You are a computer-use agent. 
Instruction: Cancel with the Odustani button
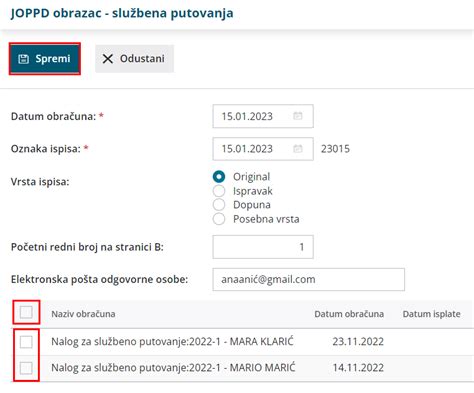(134, 59)
